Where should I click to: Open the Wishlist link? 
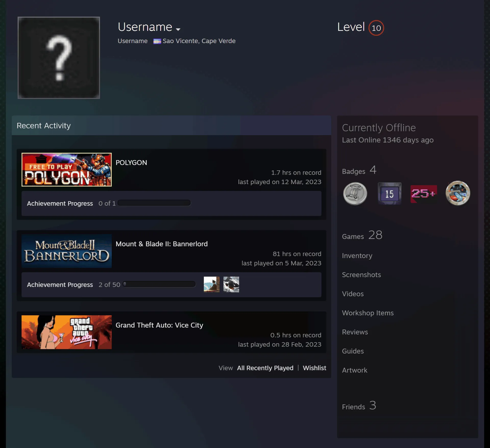tap(314, 368)
